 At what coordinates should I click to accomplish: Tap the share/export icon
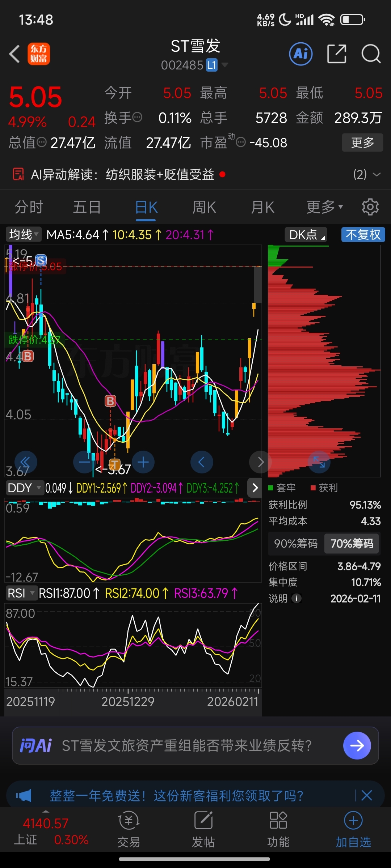[337, 54]
